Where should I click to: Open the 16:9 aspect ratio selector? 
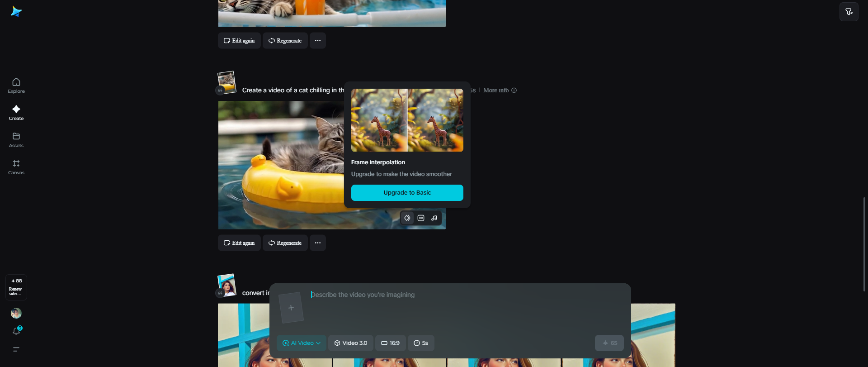point(391,343)
